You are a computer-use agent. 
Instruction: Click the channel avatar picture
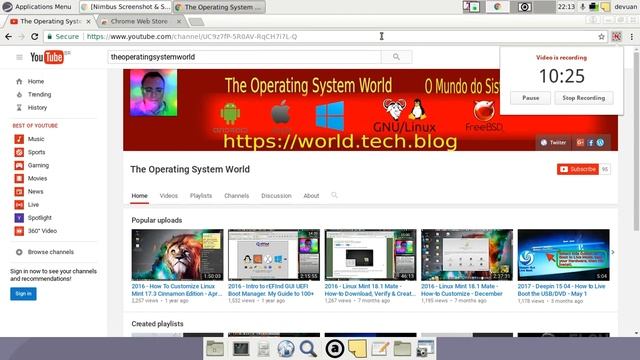[x=153, y=93]
